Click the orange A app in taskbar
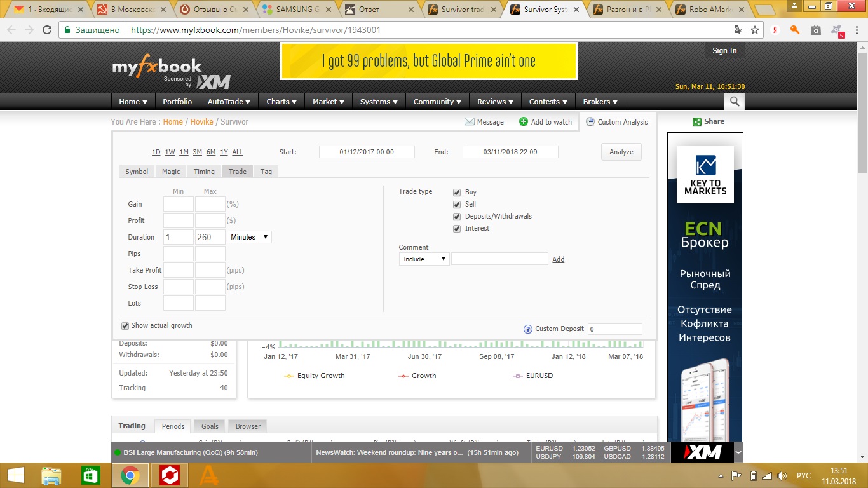This screenshot has height=488, width=868. pos(209,475)
